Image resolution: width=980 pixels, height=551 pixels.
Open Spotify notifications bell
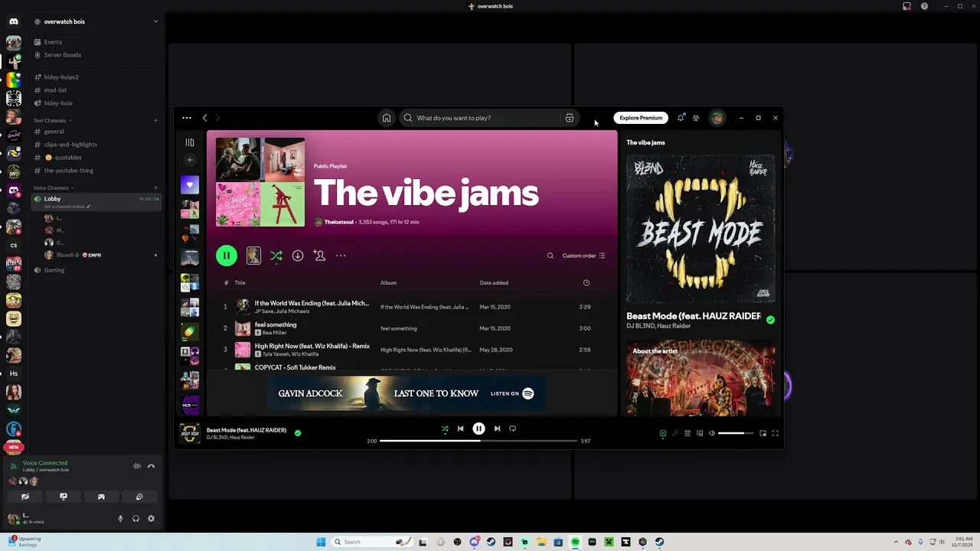[681, 118]
